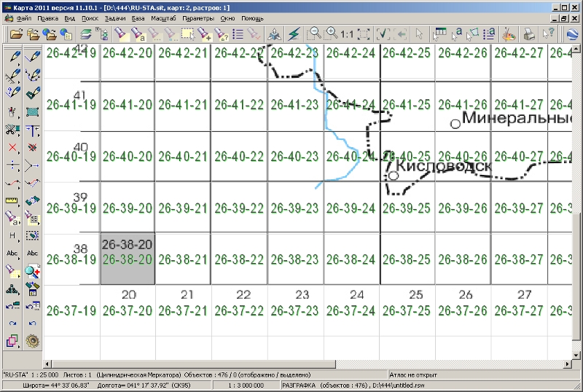This screenshot has height=392, width=583.
Task: Set the scale with 1:1 button
Action: (x=347, y=34)
